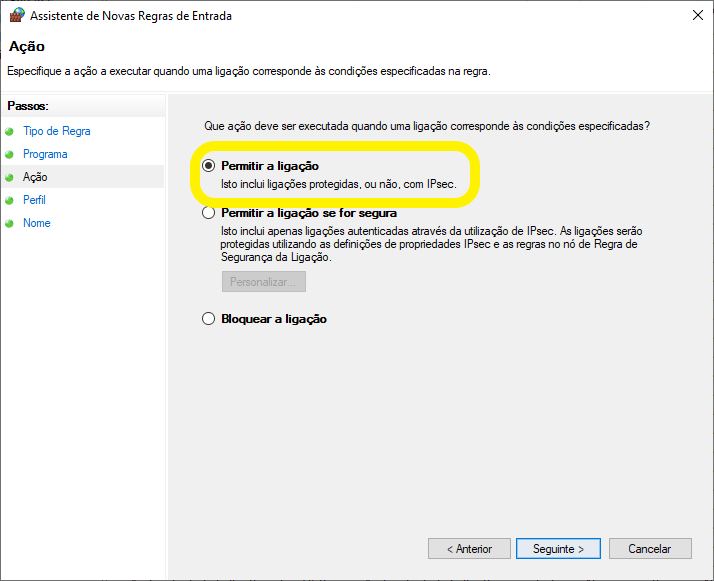Image resolution: width=714 pixels, height=581 pixels.
Task: Jump to the 'Perfil' step link
Action: point(34,200)
